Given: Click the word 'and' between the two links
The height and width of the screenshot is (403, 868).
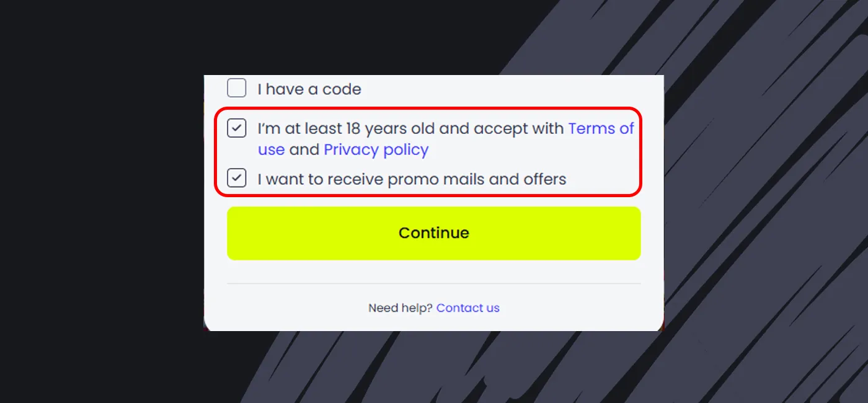Looking at the screenshot, I should (304, 149).
